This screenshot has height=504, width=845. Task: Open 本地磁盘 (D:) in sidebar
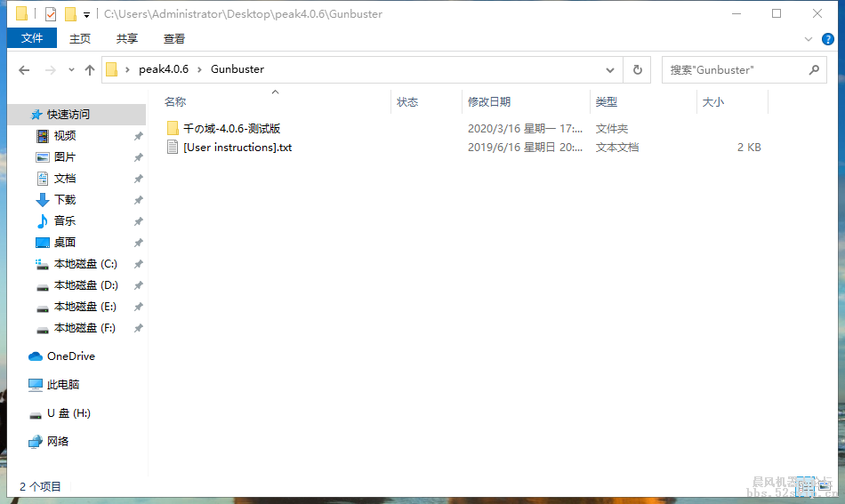coord(85,284)
